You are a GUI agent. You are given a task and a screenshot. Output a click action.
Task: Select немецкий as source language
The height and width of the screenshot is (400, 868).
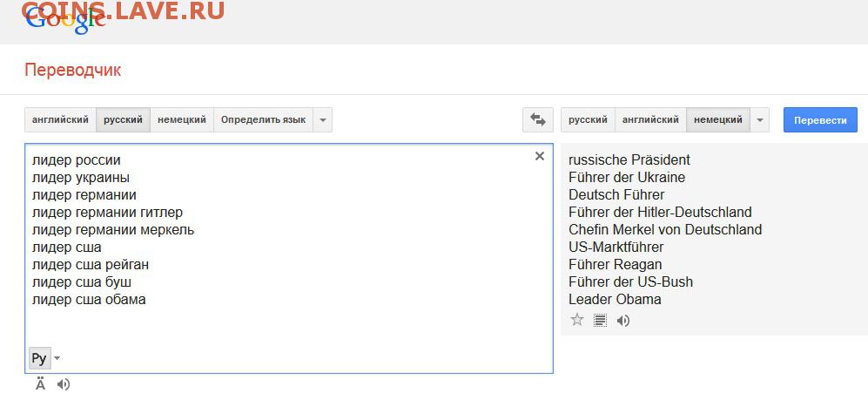pos(182,119)
